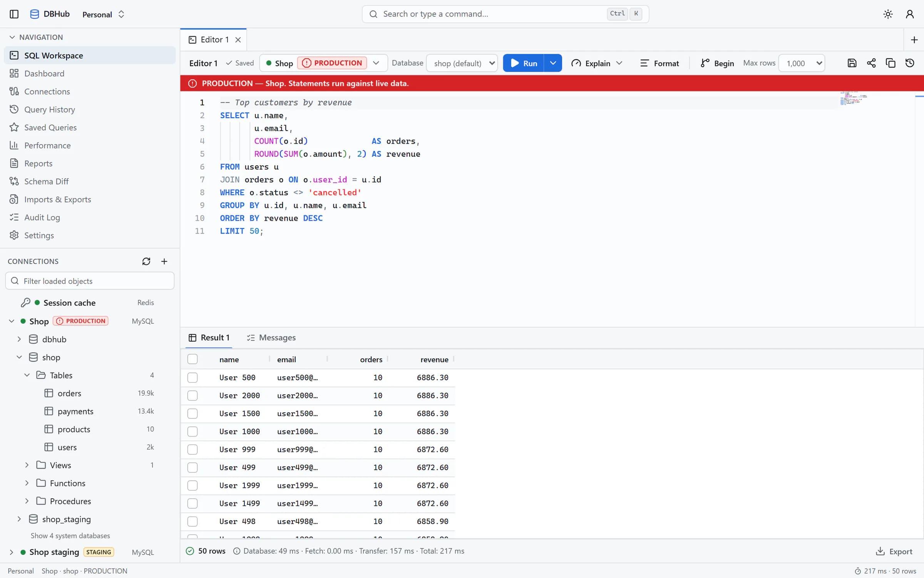Viewport: 924px width, 578px height.
Task: Expand the dbhub database node
Action: click(x=19, y=339)
